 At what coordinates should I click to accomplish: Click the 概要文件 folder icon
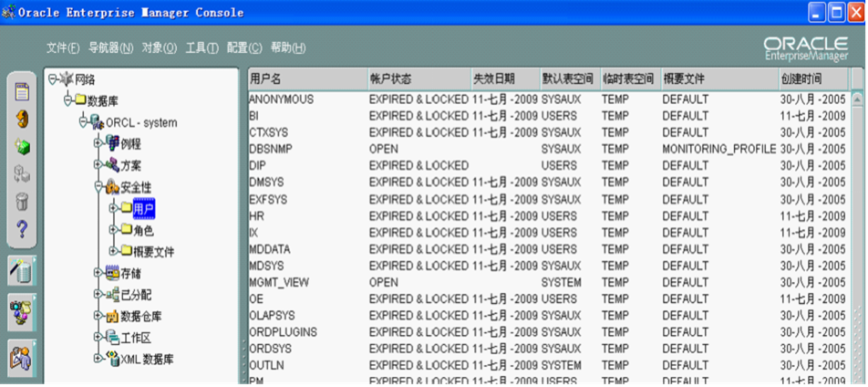coord(128,251)
